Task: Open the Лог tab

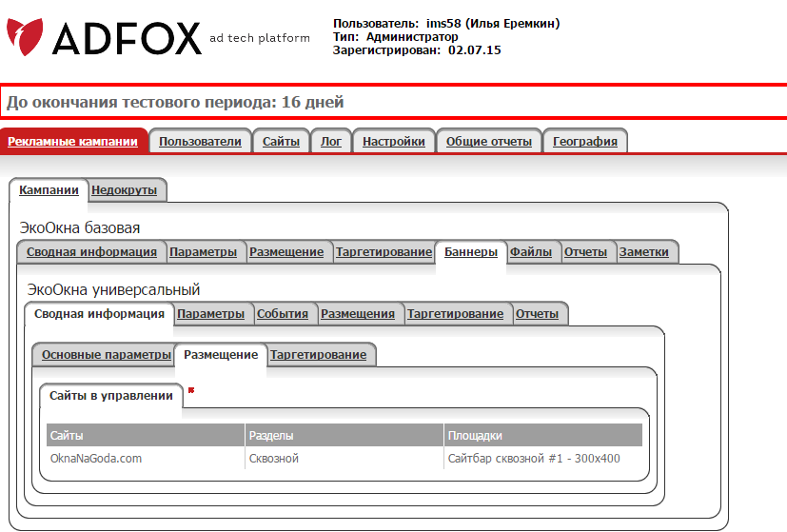Action: click(331, 142)
